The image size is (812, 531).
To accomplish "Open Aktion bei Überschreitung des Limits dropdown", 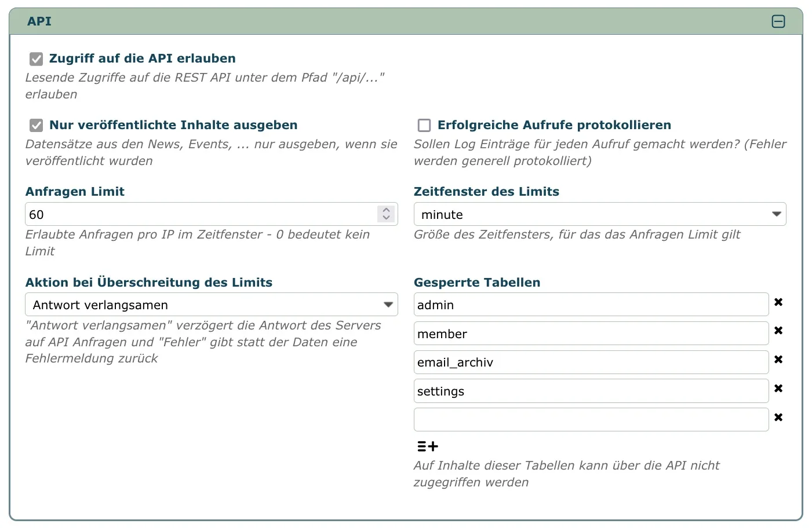I will coord(211,305).
